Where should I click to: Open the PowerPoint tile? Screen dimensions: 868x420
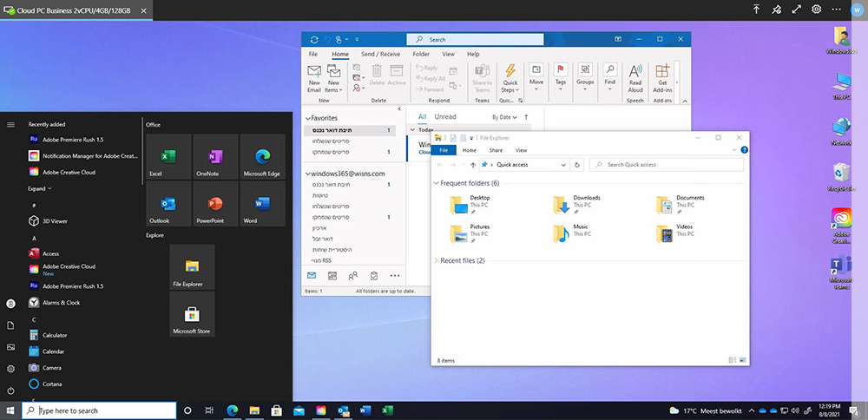click(215, 204)
